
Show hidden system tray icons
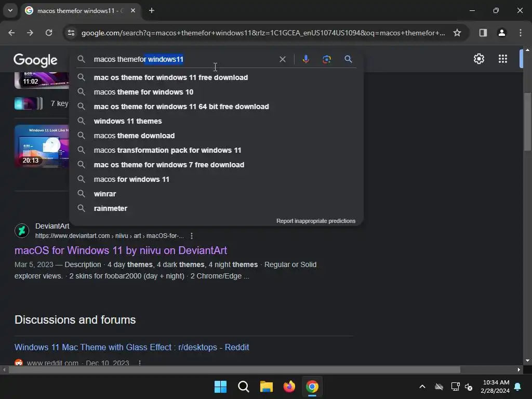422,387
